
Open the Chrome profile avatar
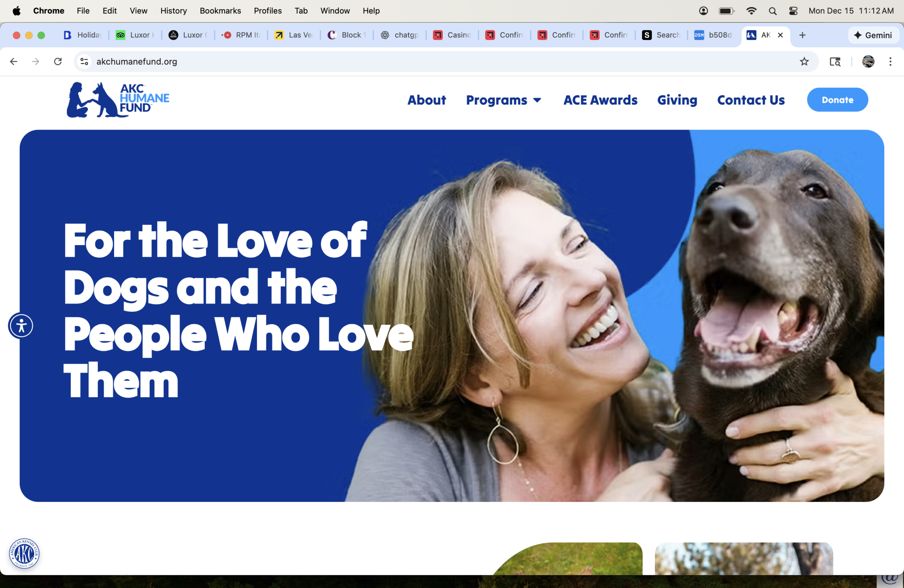(x=868, y=61)
